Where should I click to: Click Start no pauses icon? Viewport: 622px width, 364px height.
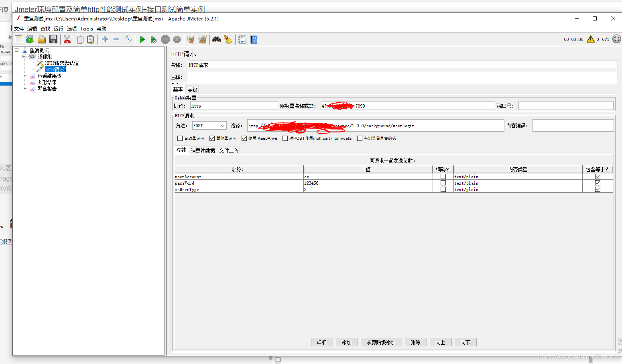[153, 39]
